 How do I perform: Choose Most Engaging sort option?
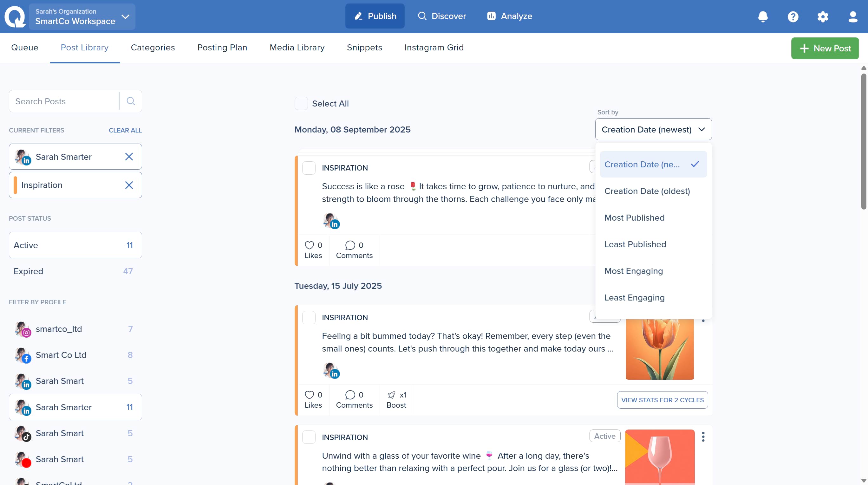pyautogui.click(x=634, y=271)
